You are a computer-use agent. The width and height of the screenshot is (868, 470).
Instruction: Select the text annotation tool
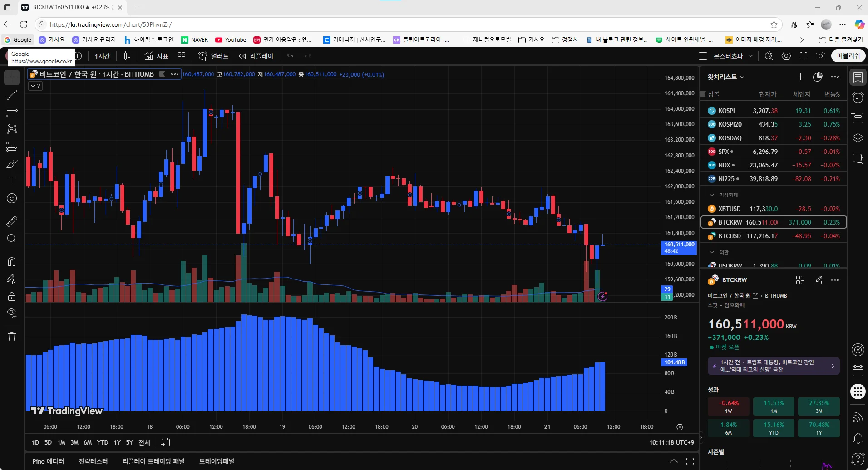click(12, 181)
